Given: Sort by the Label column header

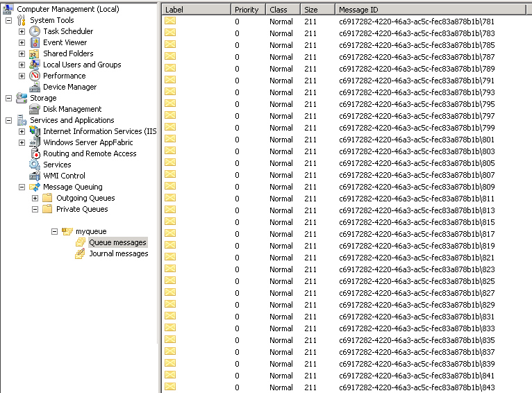Looking at the screenshot, I should tap(197, 10).
